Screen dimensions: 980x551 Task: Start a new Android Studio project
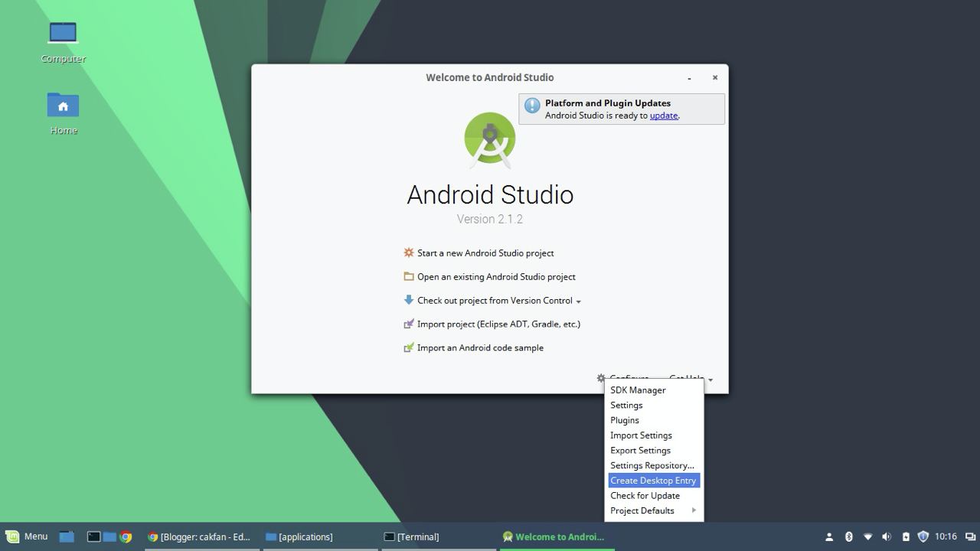point(485,253)
